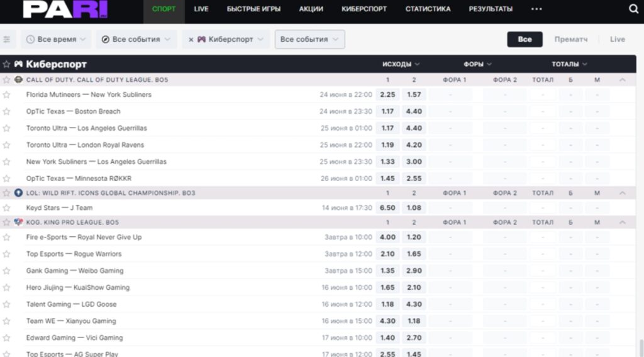The image size is (644, 357).
Task: Collapse the LoL Wild Rift section
Action: coord(622,193)
